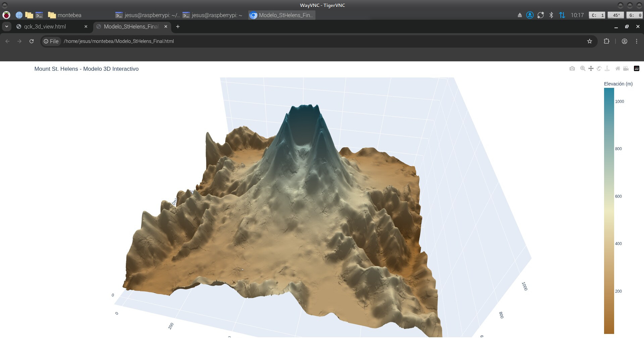Minimize the Chromium browser window
The height and width of the screenshot is (345, 644).
pos(616,26)
